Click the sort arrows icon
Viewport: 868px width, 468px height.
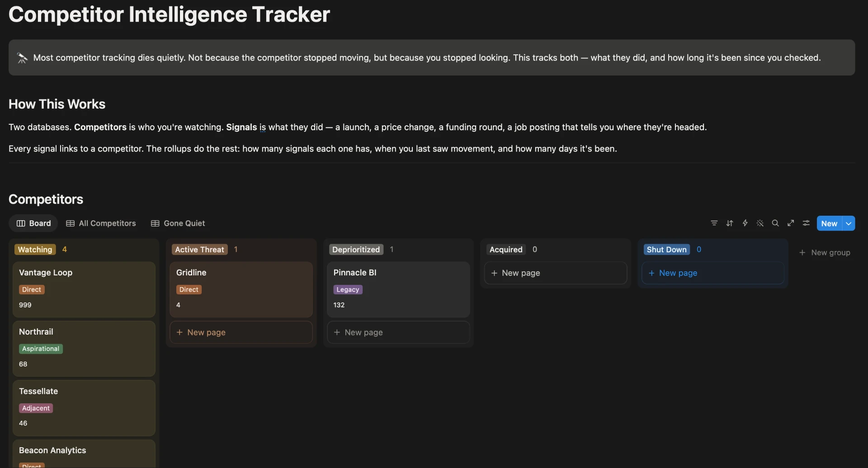point(730,223)
